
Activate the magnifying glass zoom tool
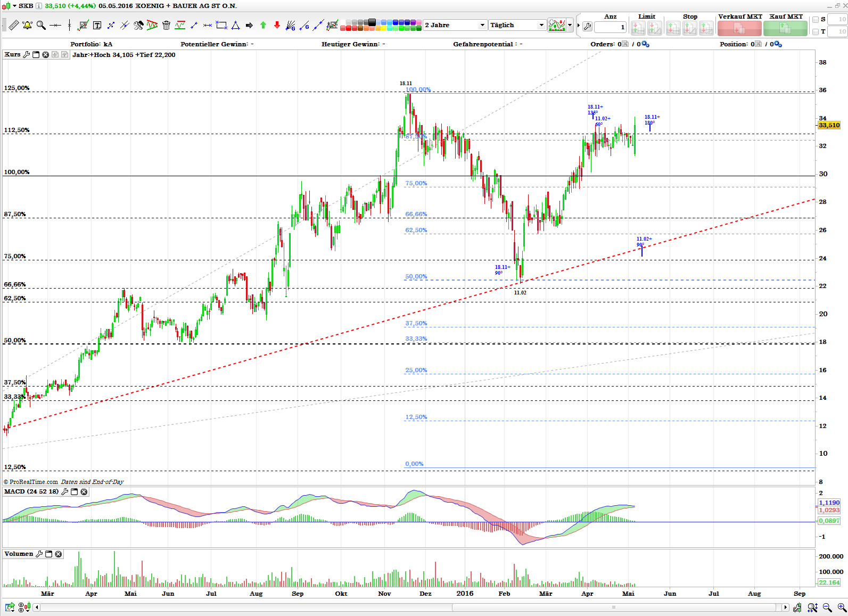[x=41, y=25]
